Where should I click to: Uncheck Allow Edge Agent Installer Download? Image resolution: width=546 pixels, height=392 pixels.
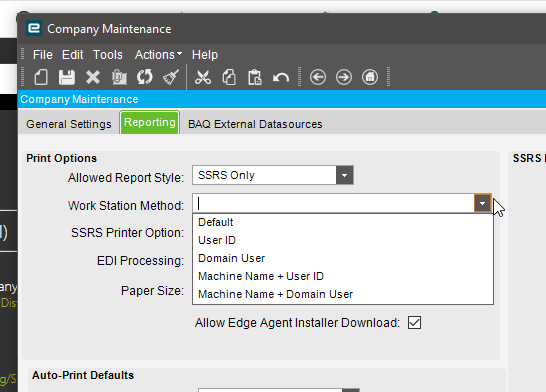click(414, 322)
